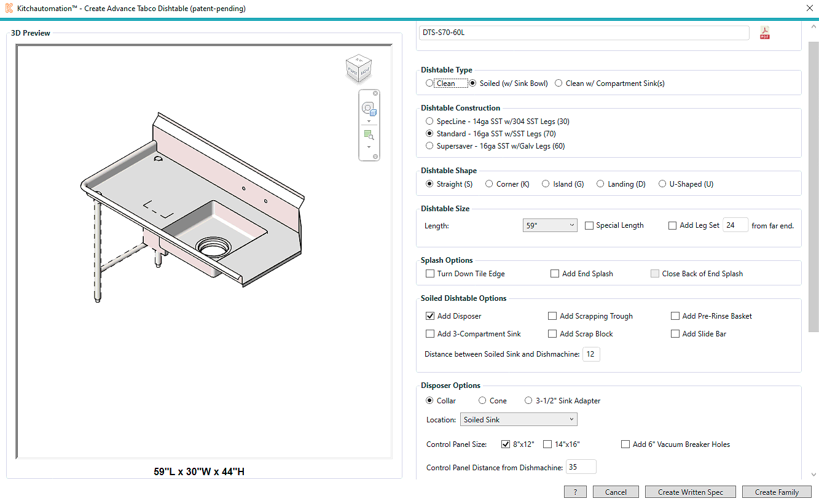This screenshot has width=819, height=504.
Task: Check Add 6" Vacuum Breaker Holes
Action: click(x=626, y=444)
